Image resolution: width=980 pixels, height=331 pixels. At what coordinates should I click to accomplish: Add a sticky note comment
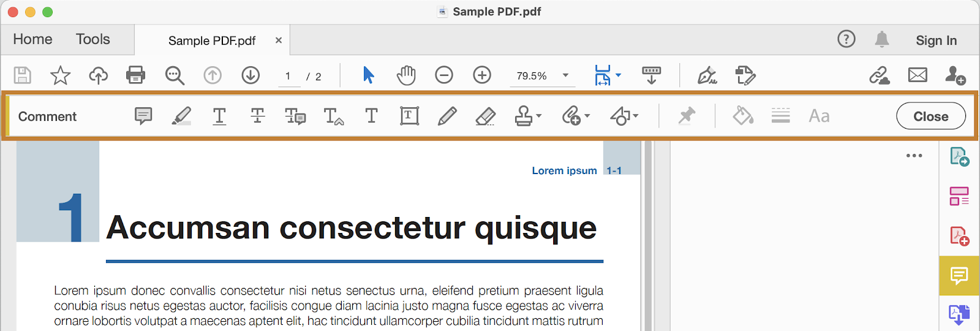pyautogui.click(x=143, y=116)
